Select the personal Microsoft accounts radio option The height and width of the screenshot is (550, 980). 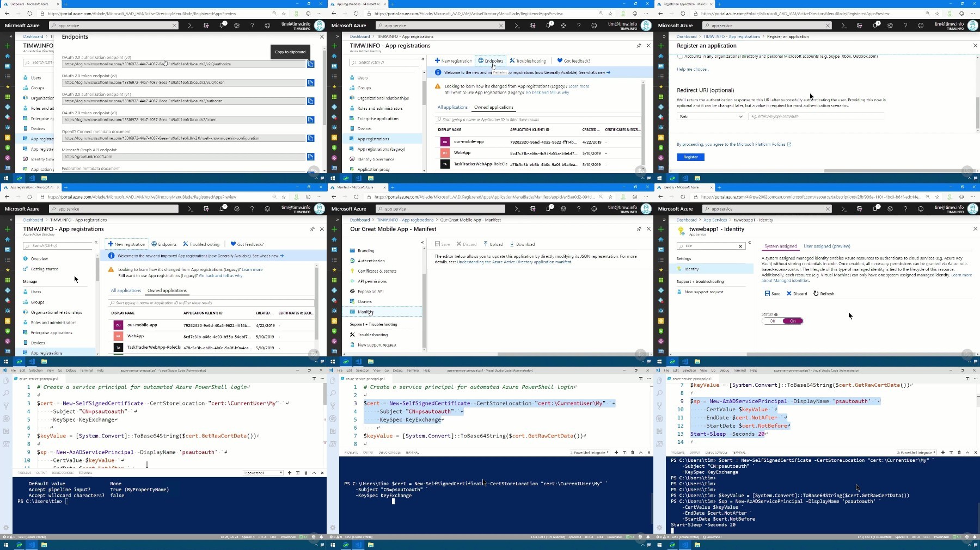tap(681, 56)
